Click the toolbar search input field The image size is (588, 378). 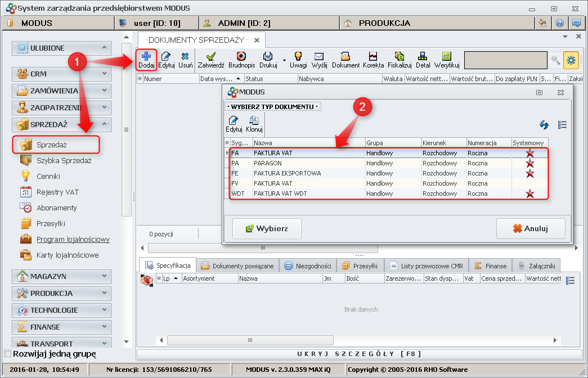[505, 60]
